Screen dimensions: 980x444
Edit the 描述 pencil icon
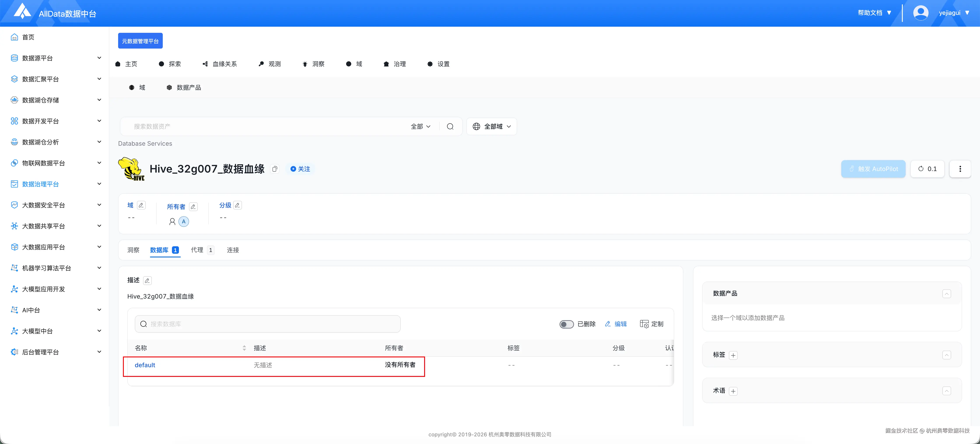[x=147, y=280]
